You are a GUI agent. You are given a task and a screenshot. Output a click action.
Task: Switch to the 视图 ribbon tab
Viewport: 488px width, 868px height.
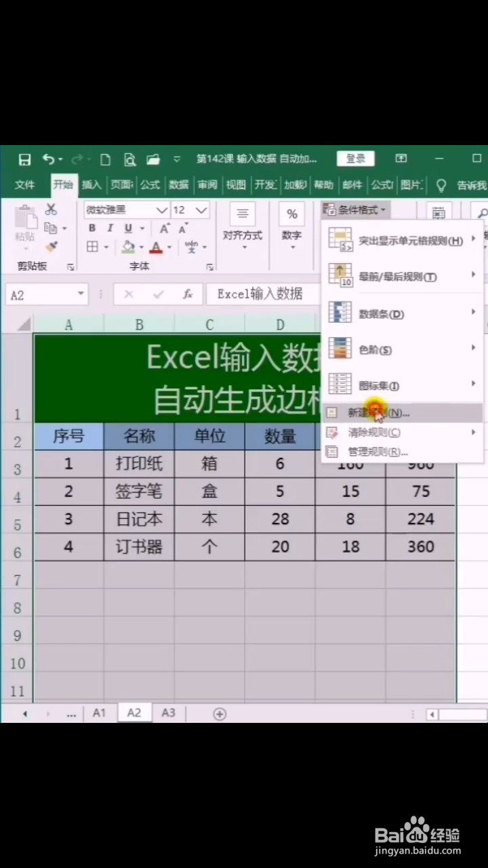(x=236, y=185)
